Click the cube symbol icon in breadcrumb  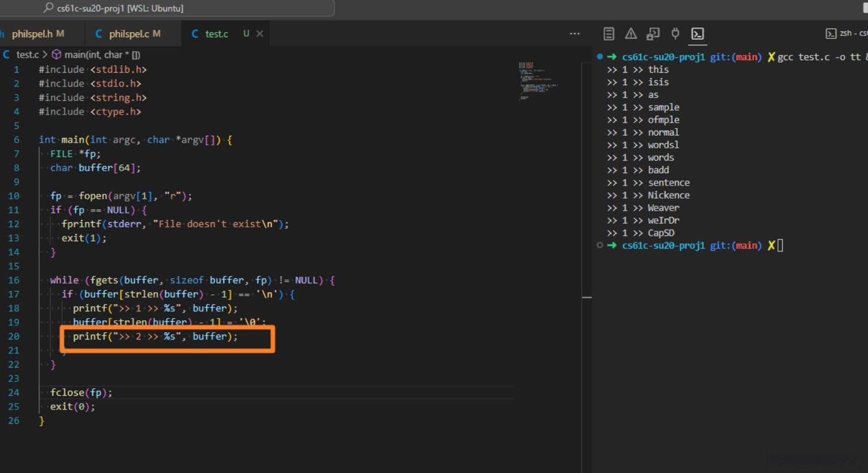(x=57, y=54)
